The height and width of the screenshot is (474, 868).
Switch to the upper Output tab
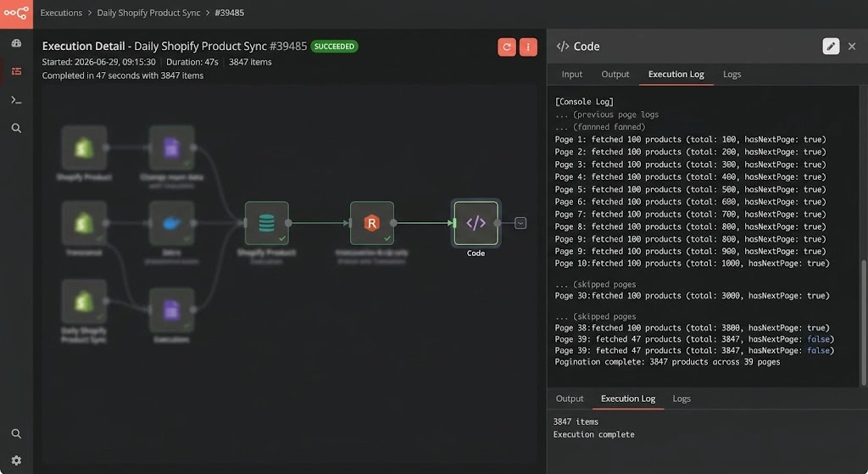615,75
